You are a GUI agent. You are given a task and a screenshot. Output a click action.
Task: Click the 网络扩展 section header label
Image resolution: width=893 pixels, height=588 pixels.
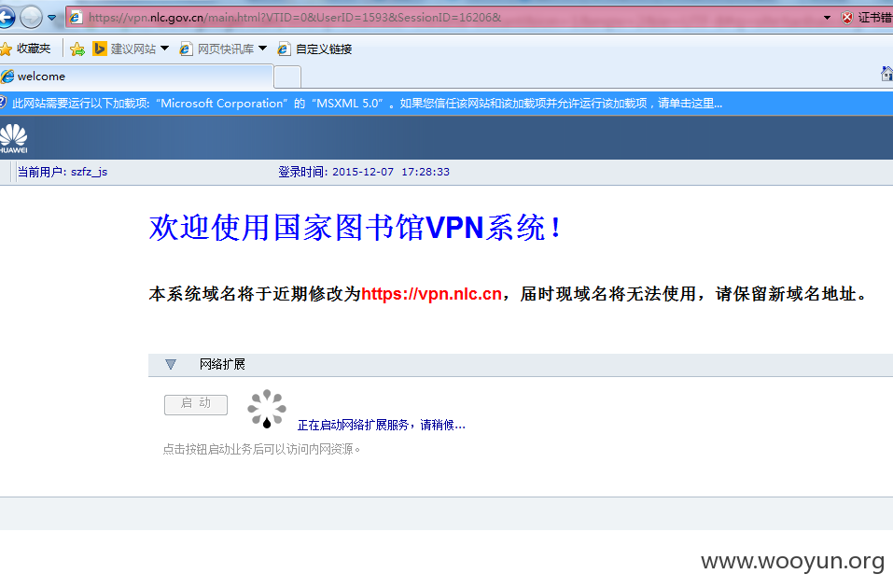click(222, 364)
